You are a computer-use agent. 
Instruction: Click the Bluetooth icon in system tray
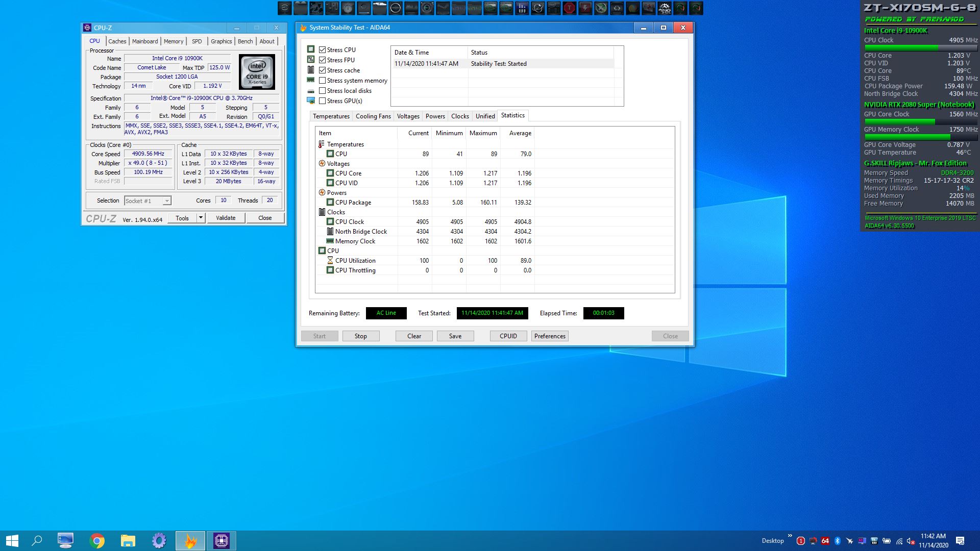coord(838,541)
